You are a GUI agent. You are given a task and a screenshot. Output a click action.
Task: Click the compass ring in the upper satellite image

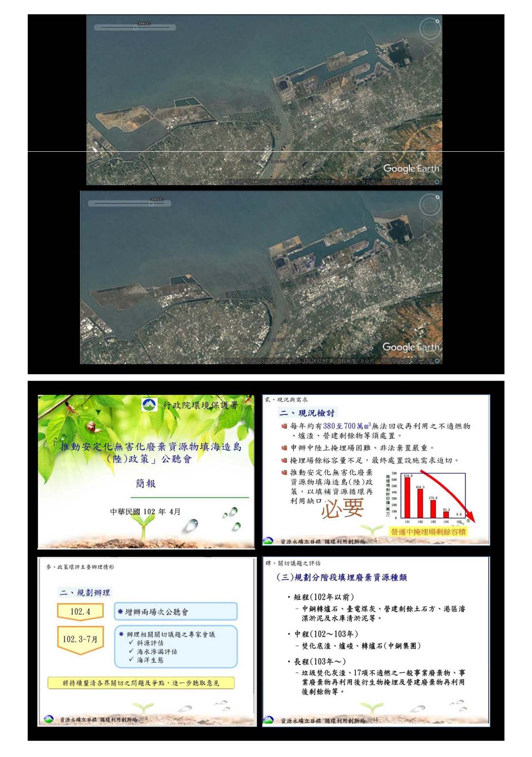[x=430, y=29]
